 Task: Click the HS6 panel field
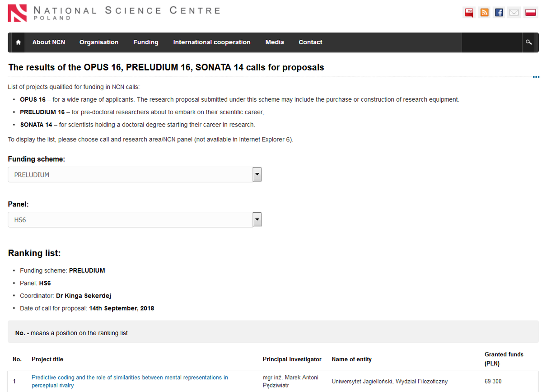coord(135,220)
